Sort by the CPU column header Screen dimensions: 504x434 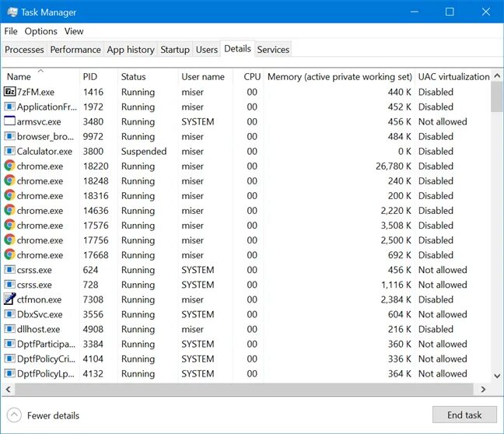pyautogui.click(x=248, y=76)
